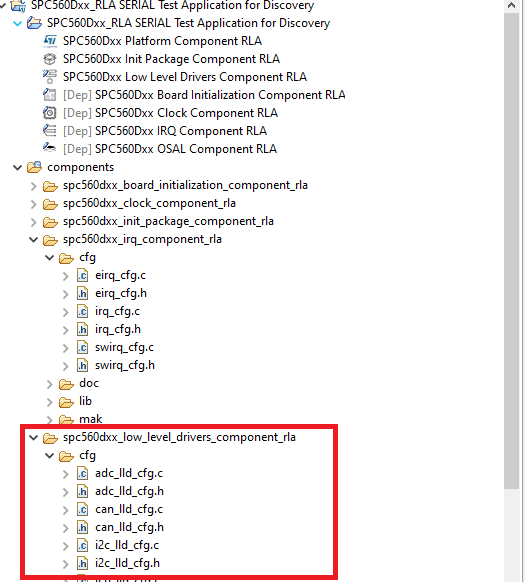The height and width of the screenshot is (582, 525).
Task: Click the mak folder icon
Action: pyautogui.click(x=66, y=419)
